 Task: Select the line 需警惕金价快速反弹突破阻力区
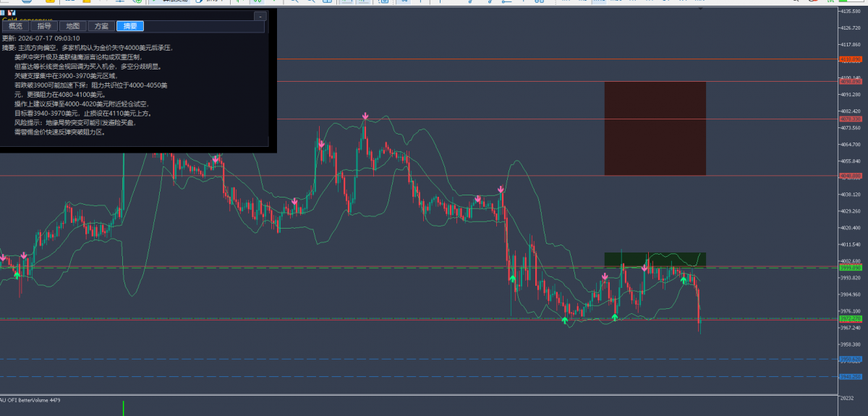pos(59,132)
